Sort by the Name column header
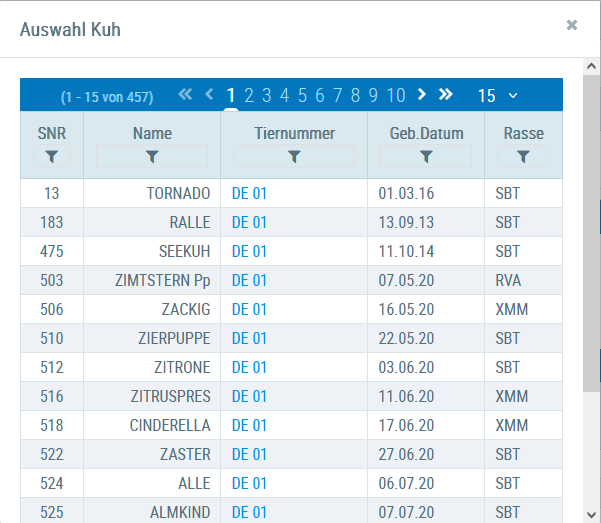The image size is (601, 523). pyautogui.click(x=152, y=133)
